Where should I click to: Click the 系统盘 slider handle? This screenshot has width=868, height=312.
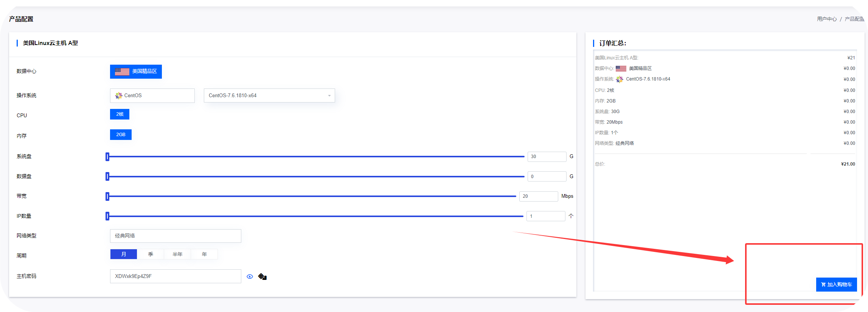tap(107, 157)
